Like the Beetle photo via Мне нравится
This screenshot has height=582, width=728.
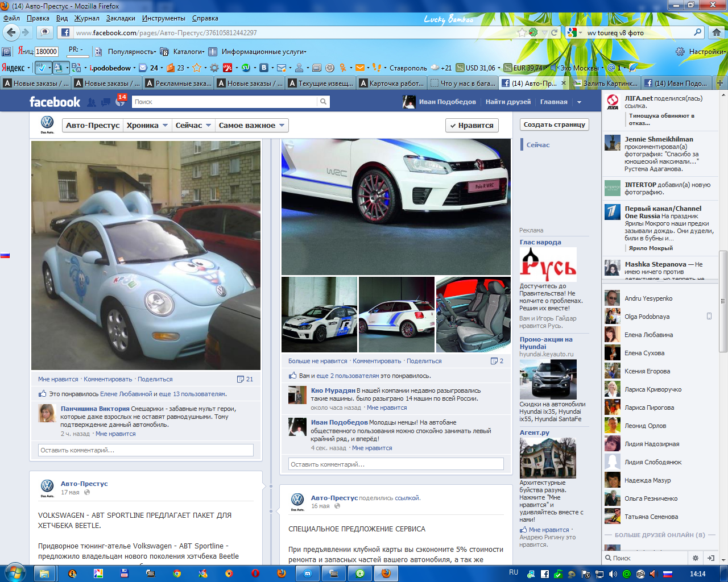[58, 379]
